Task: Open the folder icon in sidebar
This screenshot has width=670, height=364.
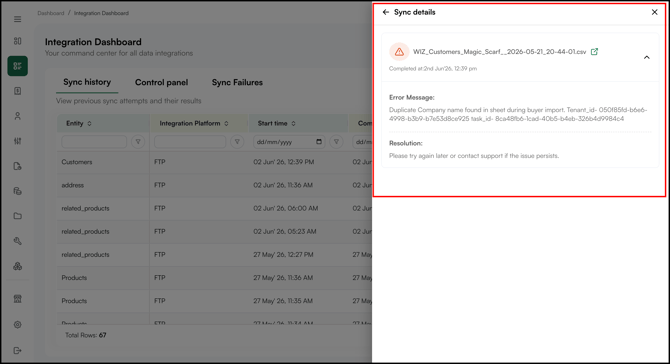Action: pos(18,216)
